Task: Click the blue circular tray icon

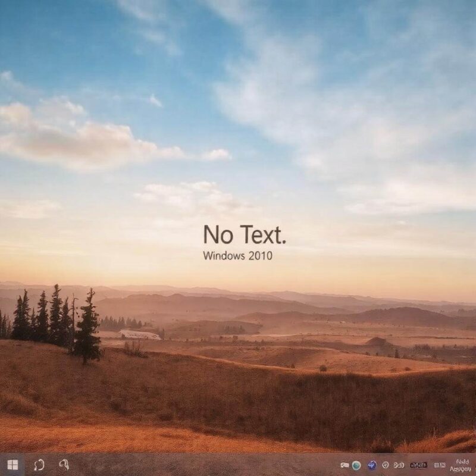Action: tap(372, 465)
